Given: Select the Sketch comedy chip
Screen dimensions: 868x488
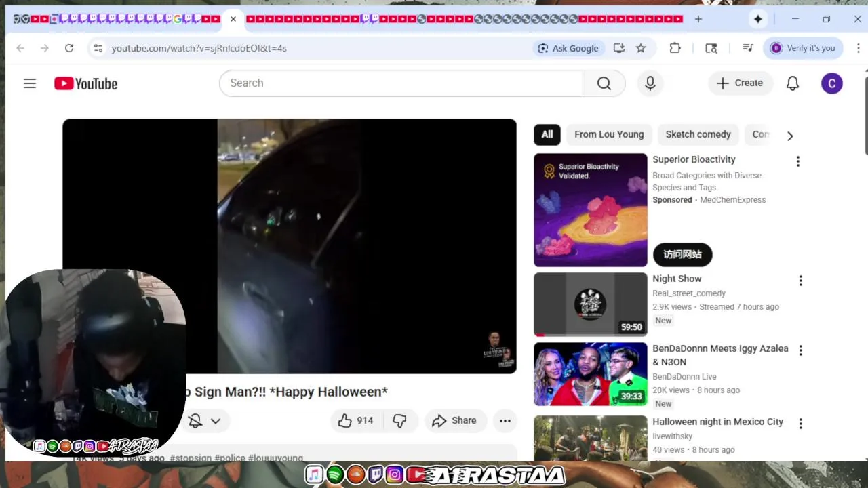Looking at the screenshot, I should coord(698,134).
